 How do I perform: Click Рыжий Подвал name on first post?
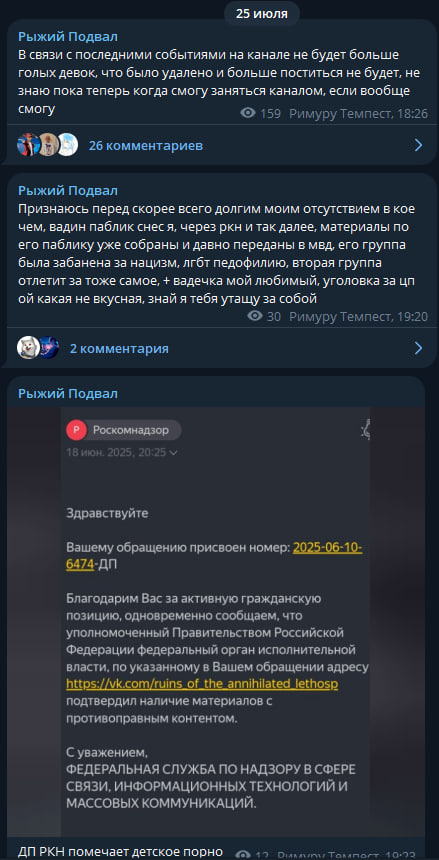click(x=67, y=37)
